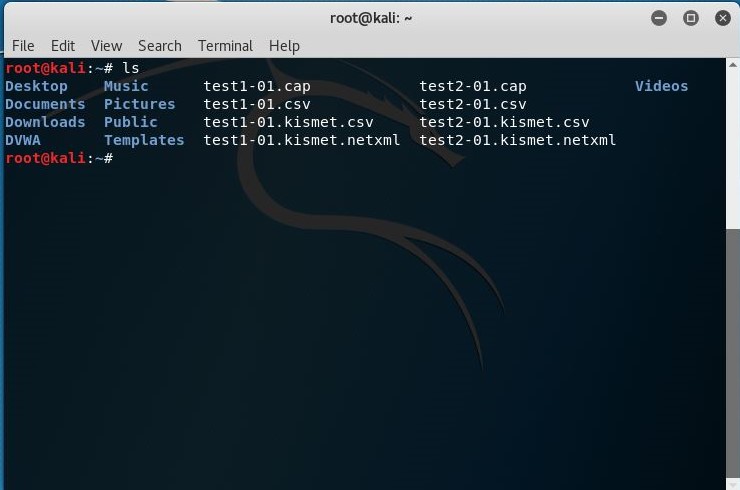Image resolution: width=740 pixels, height=490 pixels.
Task: Click the test1-01.kismet.csv file name
Action: coord(288,122)
